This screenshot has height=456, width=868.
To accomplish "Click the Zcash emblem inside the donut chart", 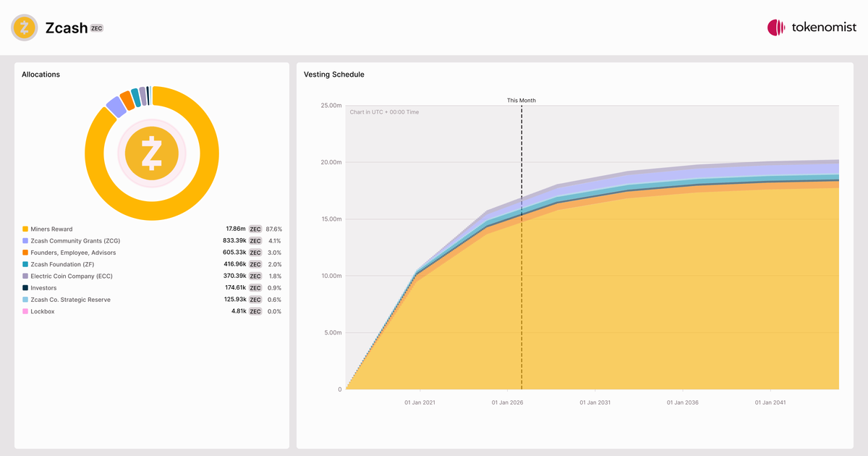I will pyautogui.click(x=152, y=153).
